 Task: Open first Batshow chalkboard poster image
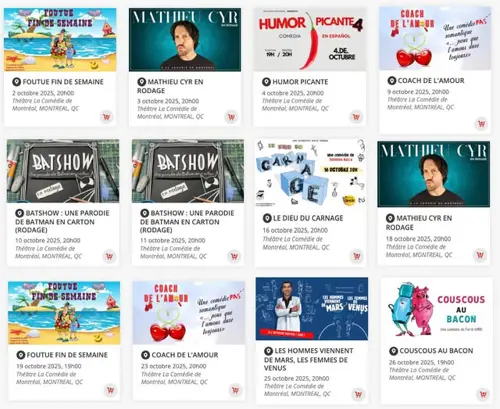click(x=63, y=171)
